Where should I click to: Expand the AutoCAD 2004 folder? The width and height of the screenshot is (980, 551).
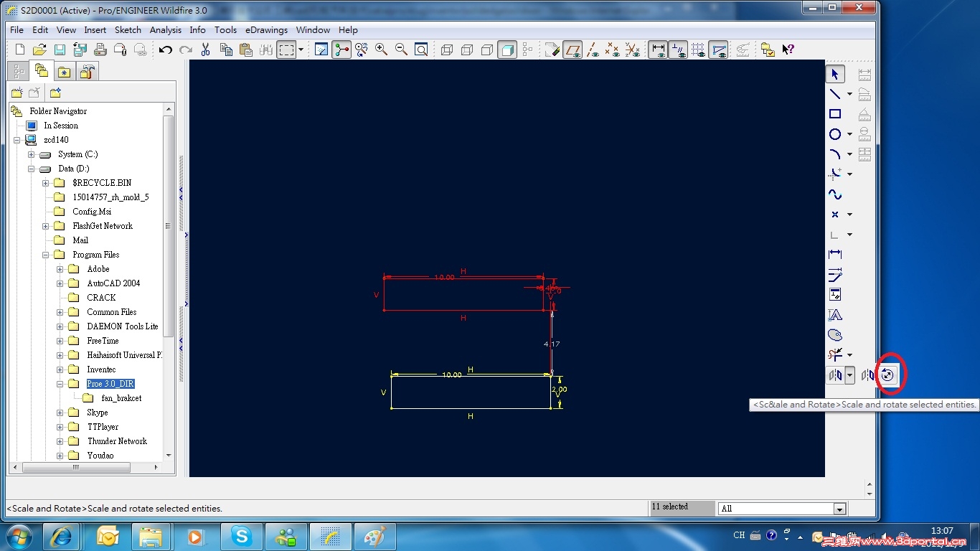[60, 283]
